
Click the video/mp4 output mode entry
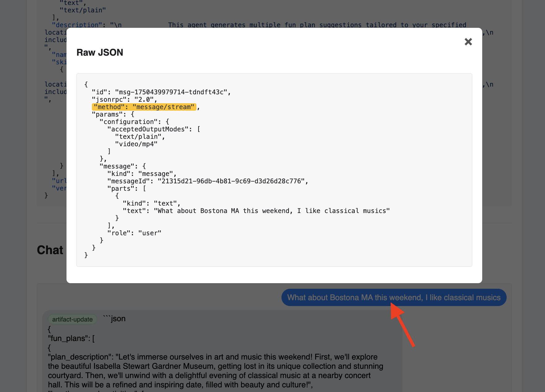136,144
